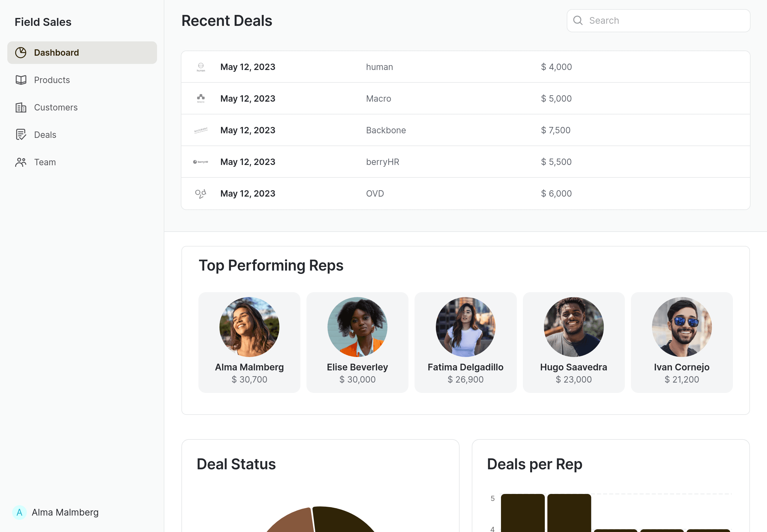
Task: Click the '$ 6,000' deal amount
Action: pyautogui.click(x=556, y=194)
